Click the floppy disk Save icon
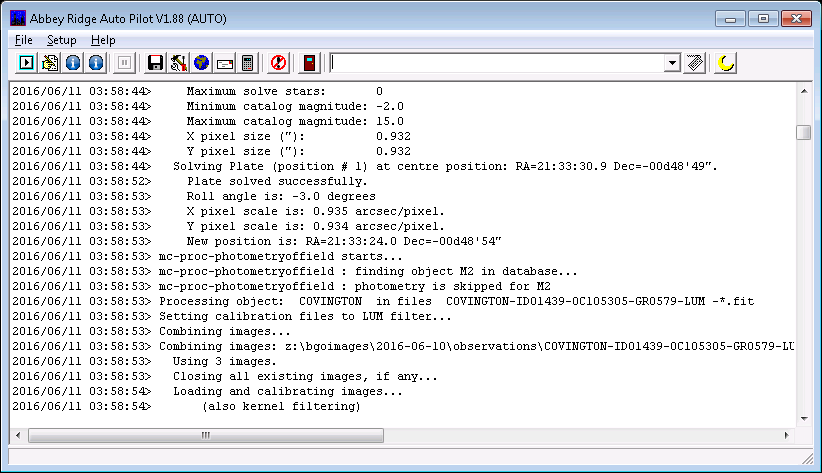The image size is (822, 473). tap(155, 63)
